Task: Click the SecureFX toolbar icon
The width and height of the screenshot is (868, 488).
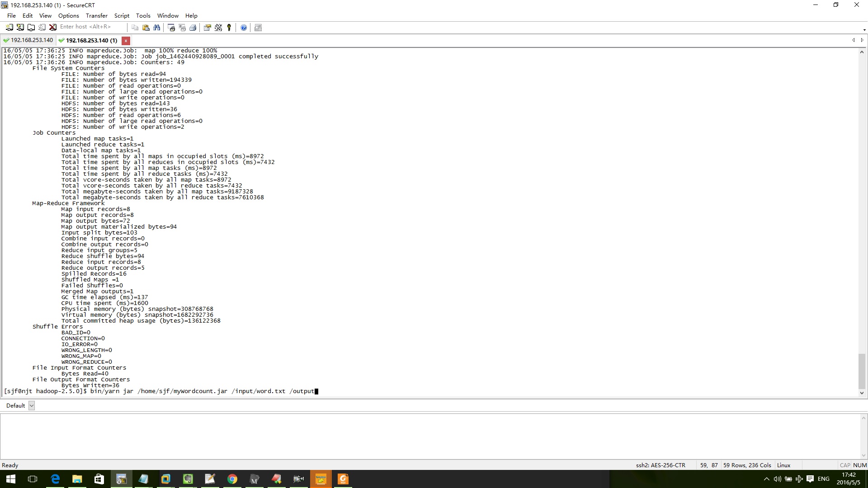Action: [258, 28]
